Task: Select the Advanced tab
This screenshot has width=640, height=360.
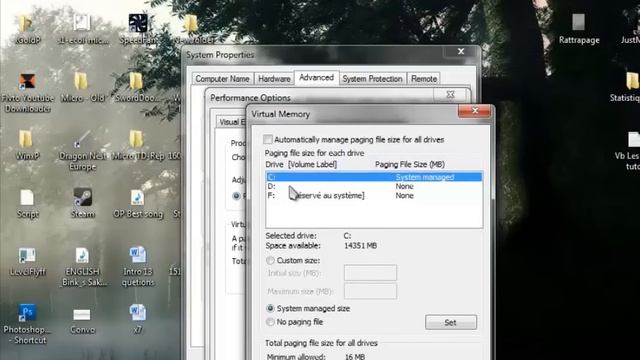Action: point(316,78)
